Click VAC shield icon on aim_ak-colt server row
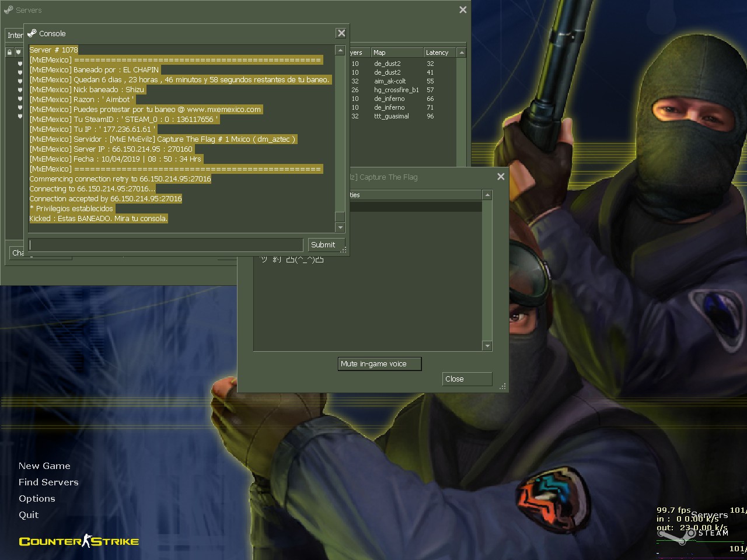 [20, 81]
